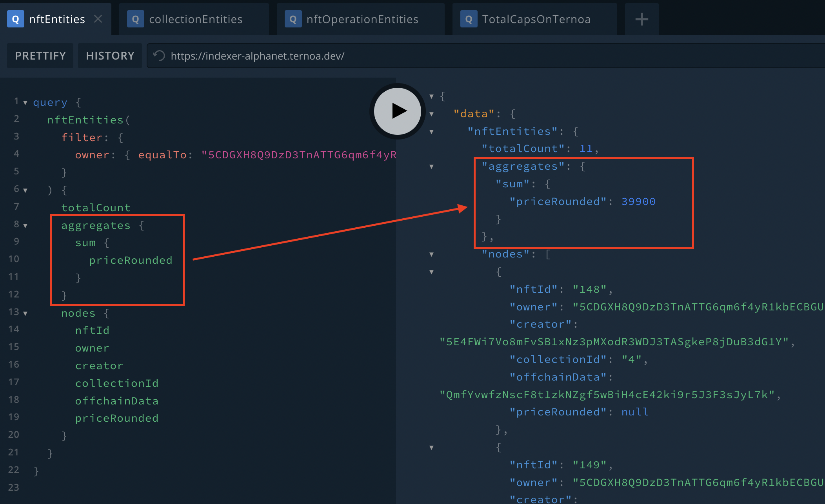Click the Q icon on TotalCapsOnTernoa tab

469,19
